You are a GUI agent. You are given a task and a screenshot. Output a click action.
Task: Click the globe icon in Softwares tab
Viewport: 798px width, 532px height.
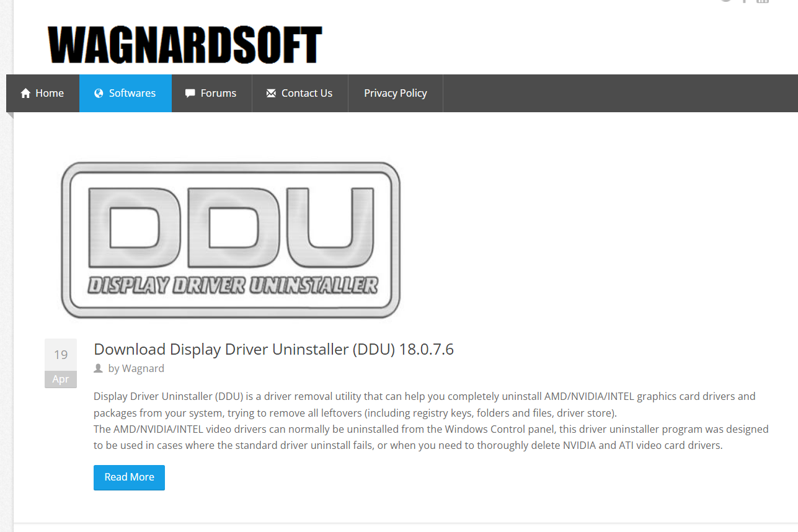tap(99, 94)
